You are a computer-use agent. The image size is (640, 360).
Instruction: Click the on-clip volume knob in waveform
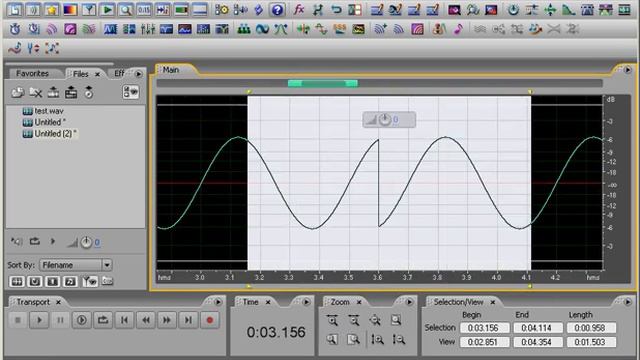pyautogui.click(x=385, y=120)
